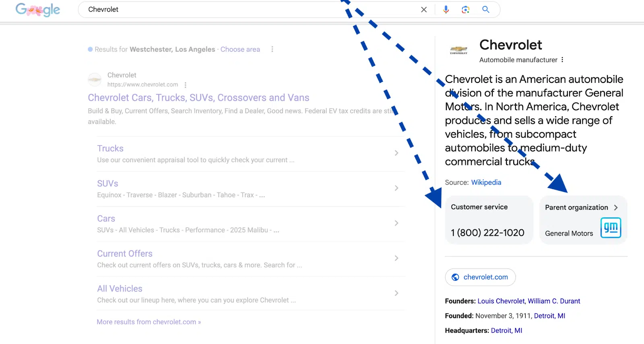The width and height of the screenshot is (644, 344).
Task: Click the GM logo thumbnail
Action: pos(611,228)
